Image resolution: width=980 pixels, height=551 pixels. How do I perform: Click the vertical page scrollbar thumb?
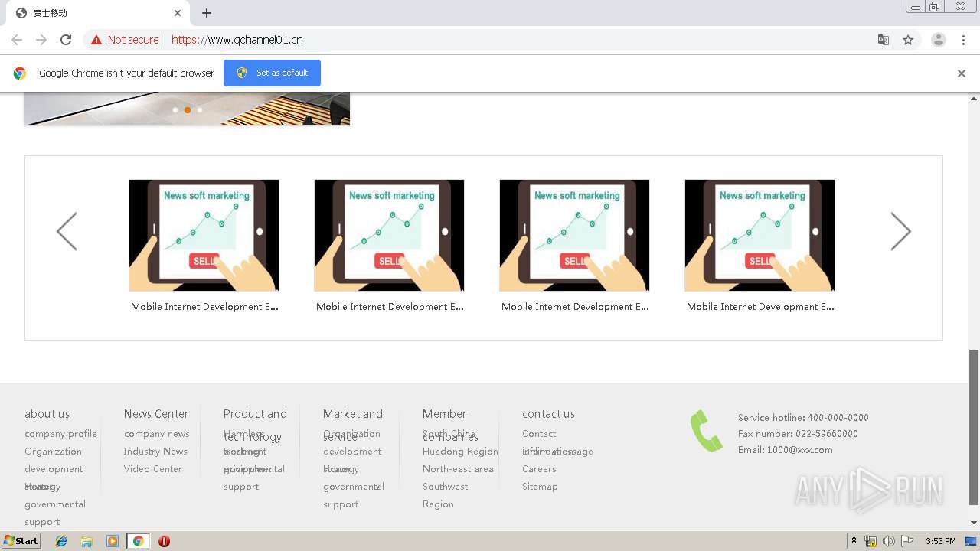[x=974, y=427]
